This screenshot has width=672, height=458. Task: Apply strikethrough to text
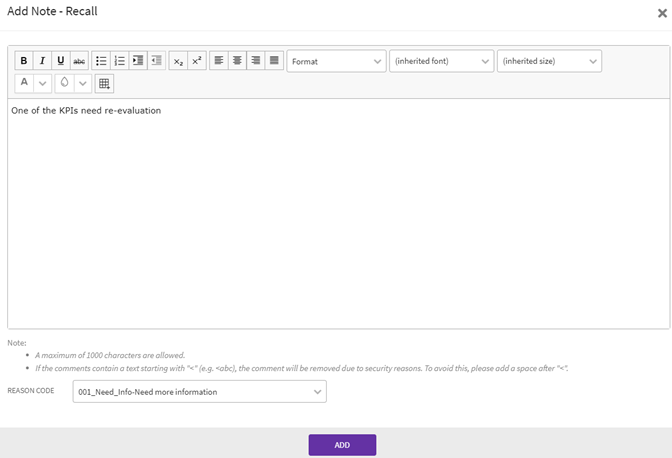tap(79, 61)
